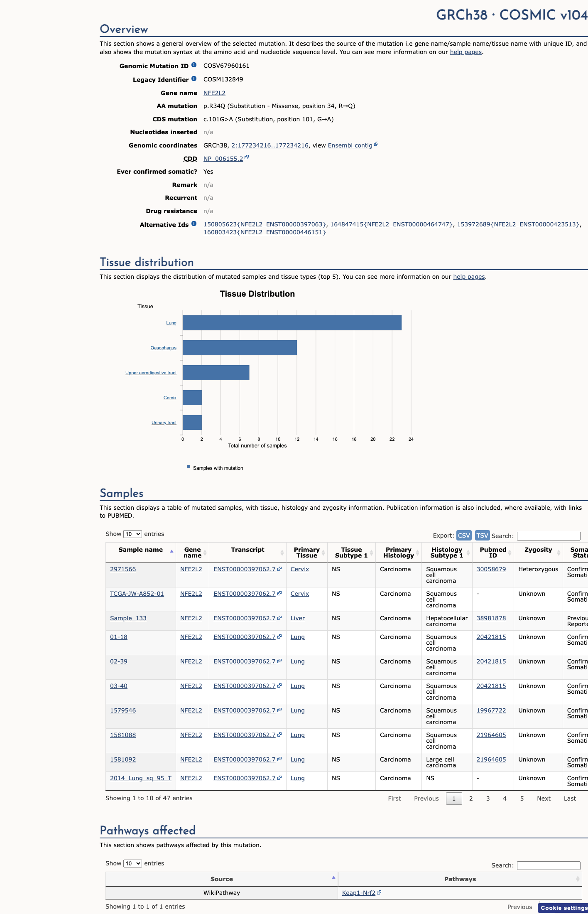Click the transcript external link icon in row 02-39
The image size is (588, 914).
(x=279, y=661)
